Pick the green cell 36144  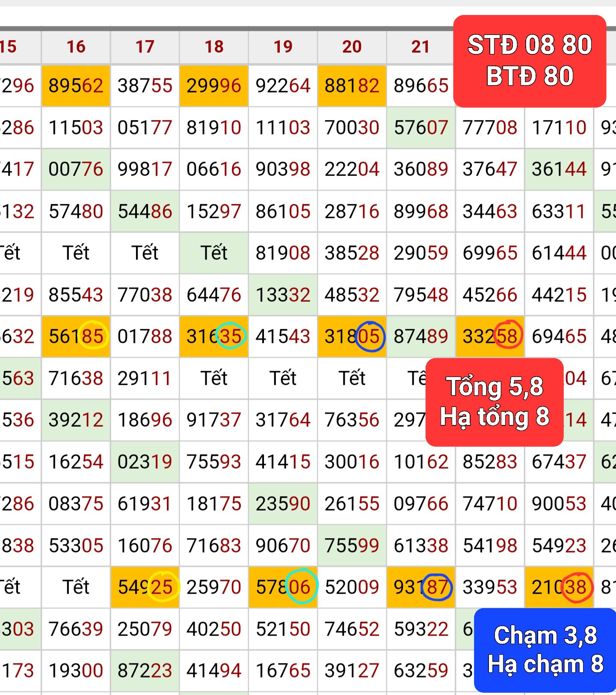pos(559,169)
